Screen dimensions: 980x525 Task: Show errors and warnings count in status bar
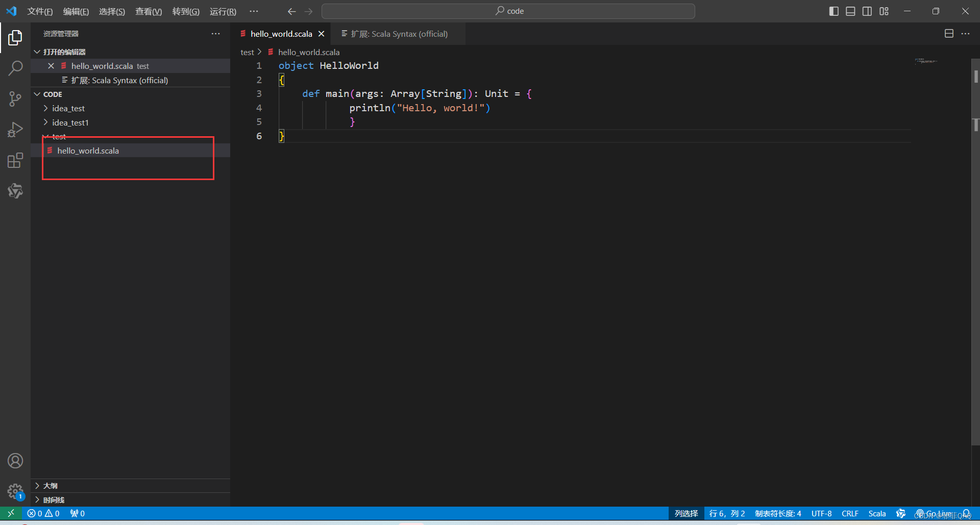tap(43, 513)
